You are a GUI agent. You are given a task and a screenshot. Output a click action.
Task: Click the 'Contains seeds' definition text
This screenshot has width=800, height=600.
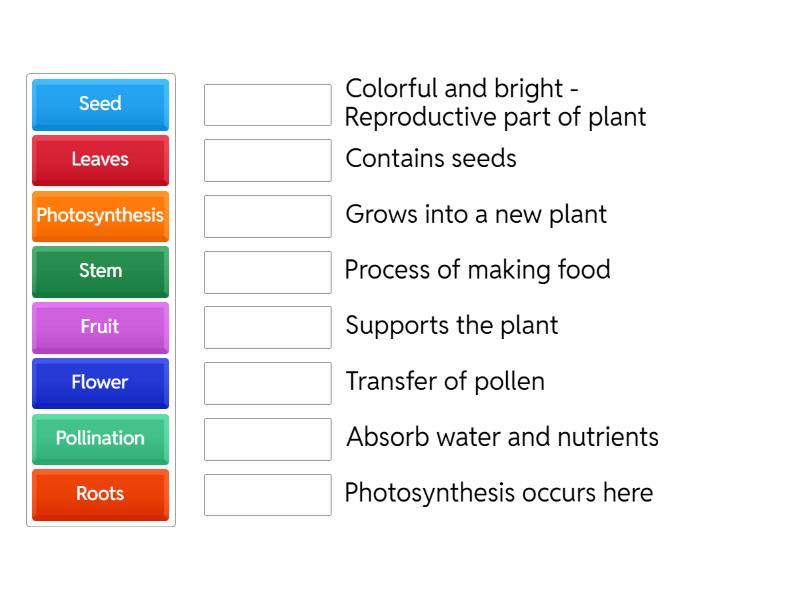pos(431,158)
